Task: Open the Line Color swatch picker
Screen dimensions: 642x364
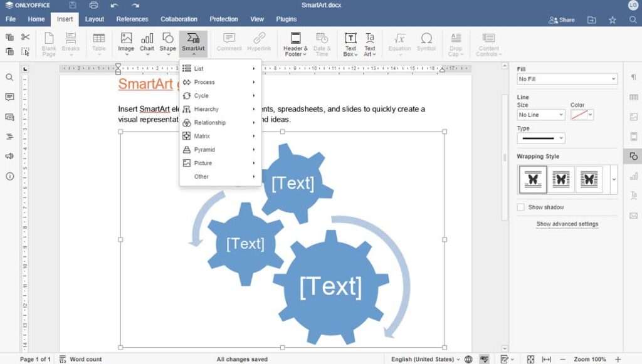Action: [x=582, y=115]
